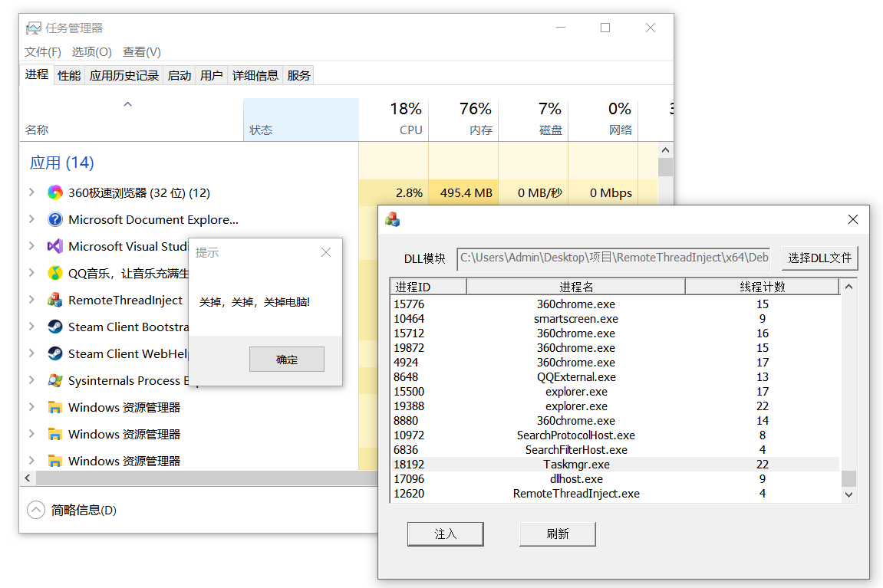Switch to the 启动 tab
Screen dimensions: 883x588
click(180, 75)
